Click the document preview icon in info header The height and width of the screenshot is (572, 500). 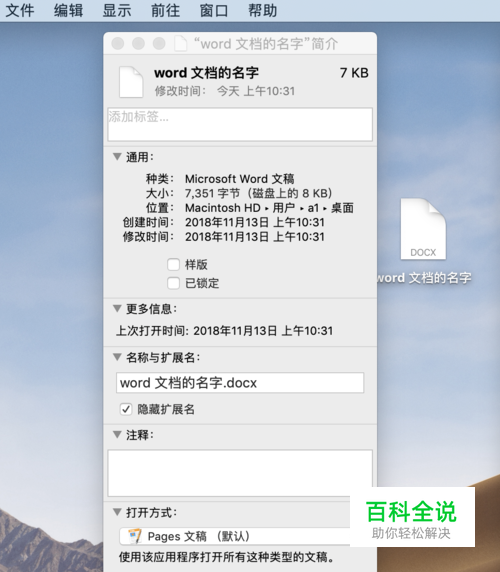[x=131, y=82]
